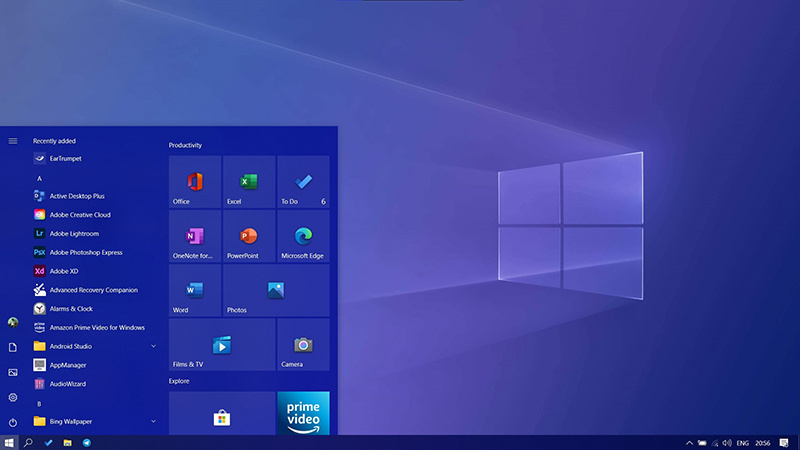The height and width of the screenshot is (450, 800).
Task: Click the Power button in Start sidebar
Action: 13,423
